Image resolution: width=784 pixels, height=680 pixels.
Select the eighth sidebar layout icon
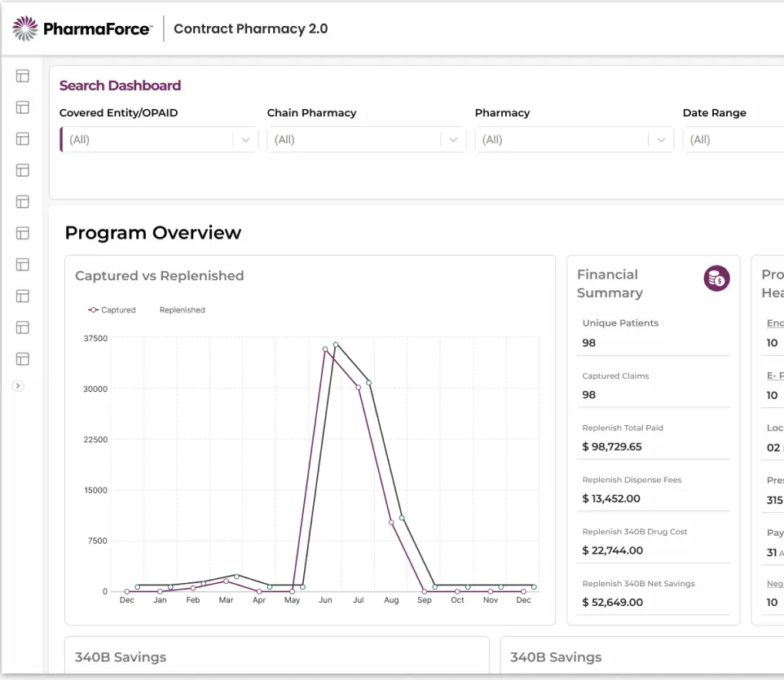[23, 296]
